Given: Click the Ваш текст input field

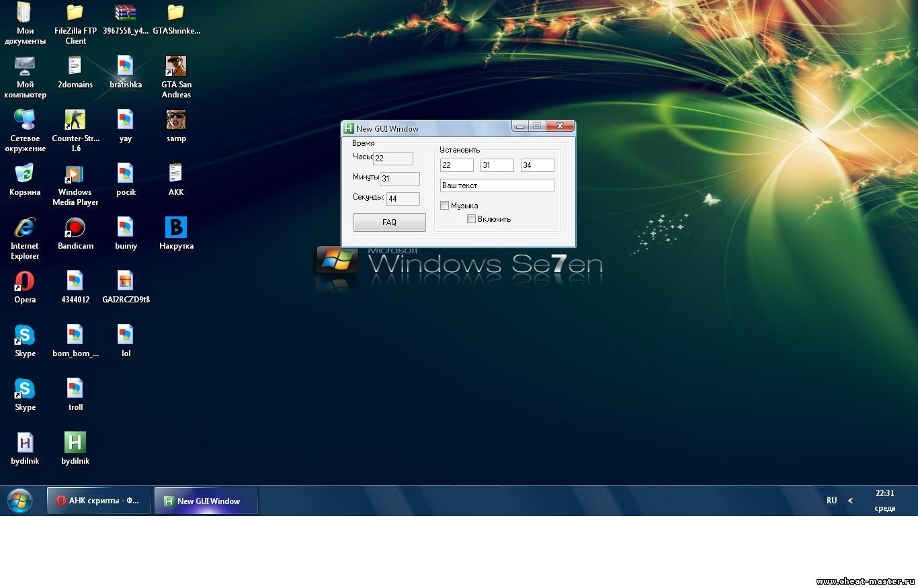Looking at the screenshot, I should click(497, 185).
